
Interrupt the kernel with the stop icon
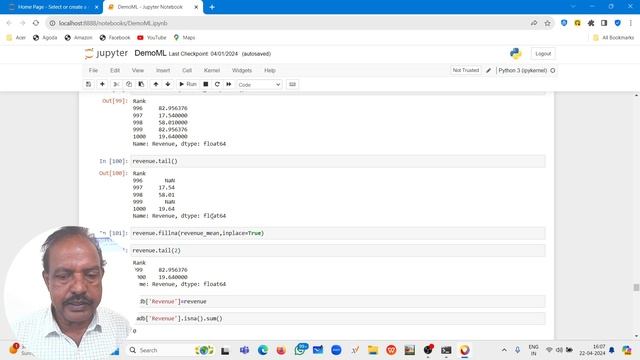click(206, 84)
